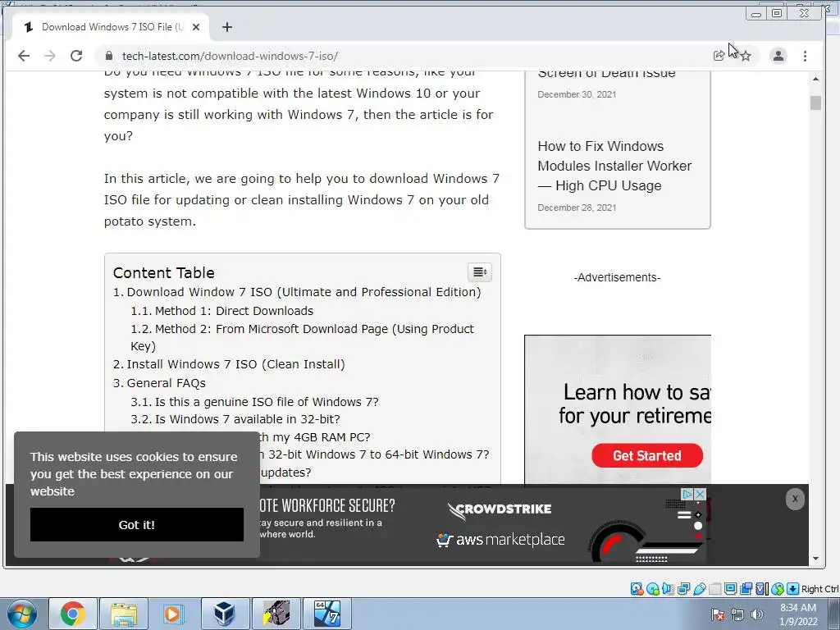840x630 pixels.
Task: Select the Download Windows 7 ISO File tab
Action: [x=110, y=27]
